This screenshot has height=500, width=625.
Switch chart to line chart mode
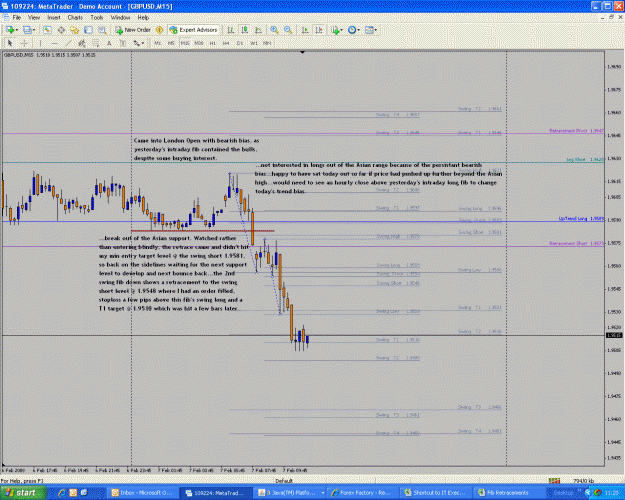(258, 30)
